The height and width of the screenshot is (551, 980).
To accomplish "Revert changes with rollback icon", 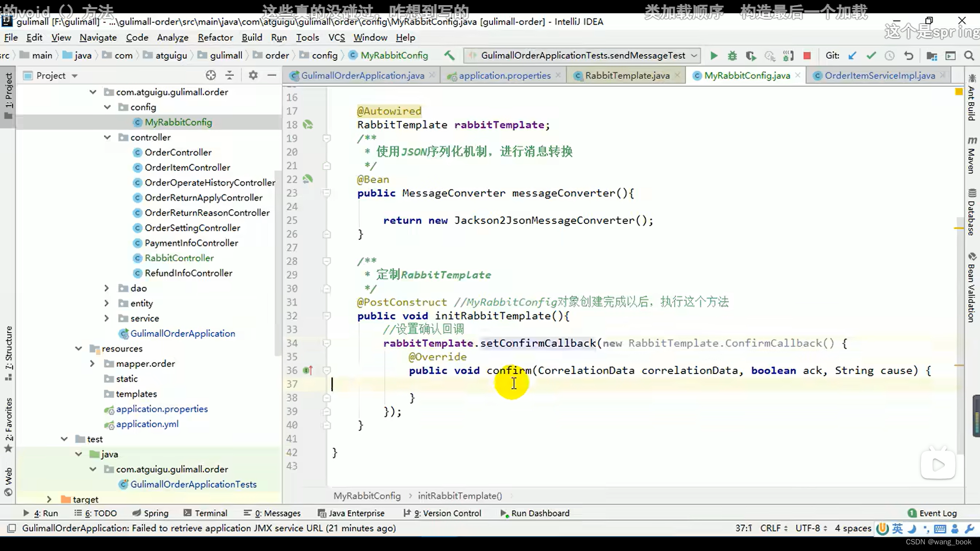I will tap(908, 56).
